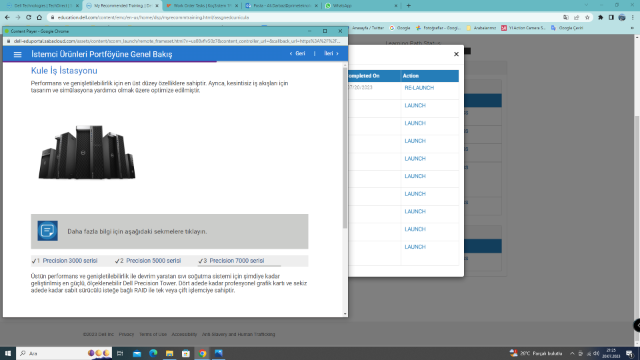
Task: Reload the page with the browser refresh icon
Action: (x=29, y=18)
